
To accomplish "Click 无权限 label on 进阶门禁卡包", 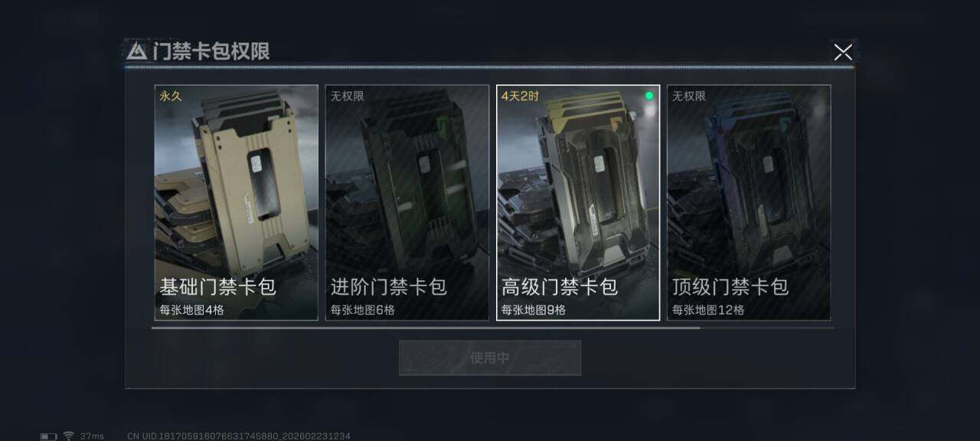I will click(x=347, y=96).
